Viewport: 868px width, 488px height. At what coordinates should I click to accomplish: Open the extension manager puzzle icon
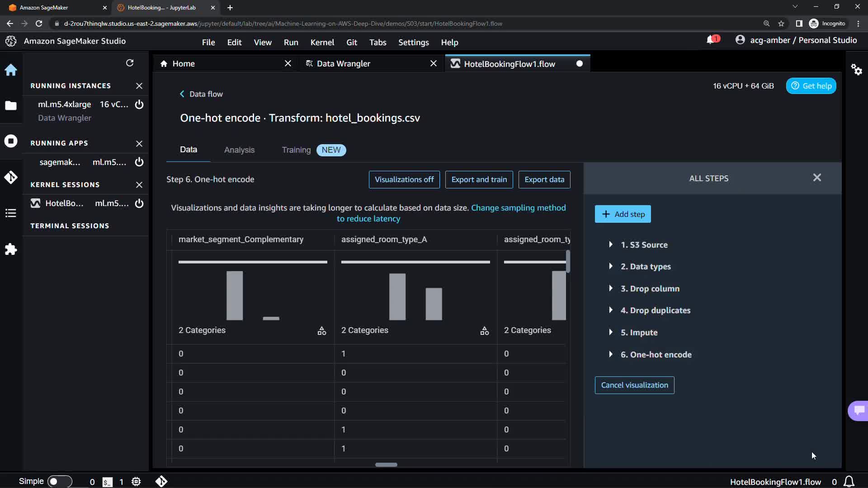coord(11,249)
